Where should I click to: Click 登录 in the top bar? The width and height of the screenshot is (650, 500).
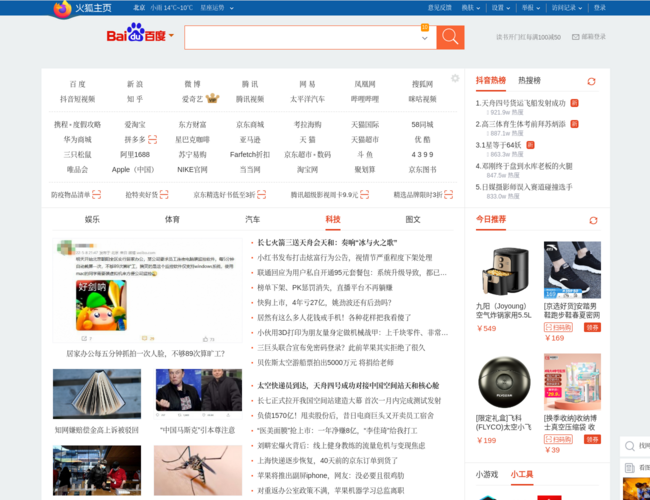(x=599, y=8)
